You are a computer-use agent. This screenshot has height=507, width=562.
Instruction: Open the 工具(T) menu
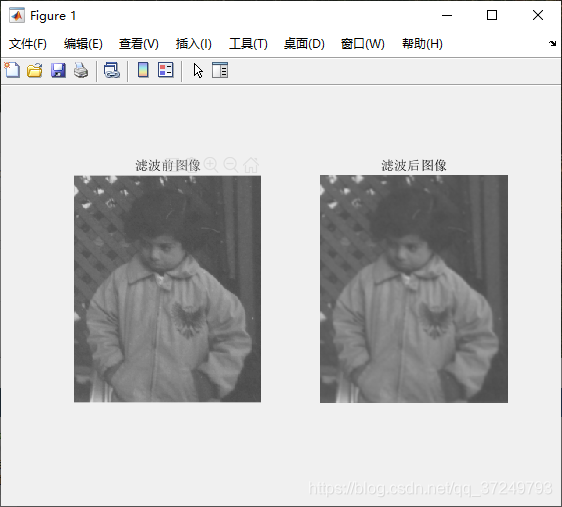(x=248, y=44)
